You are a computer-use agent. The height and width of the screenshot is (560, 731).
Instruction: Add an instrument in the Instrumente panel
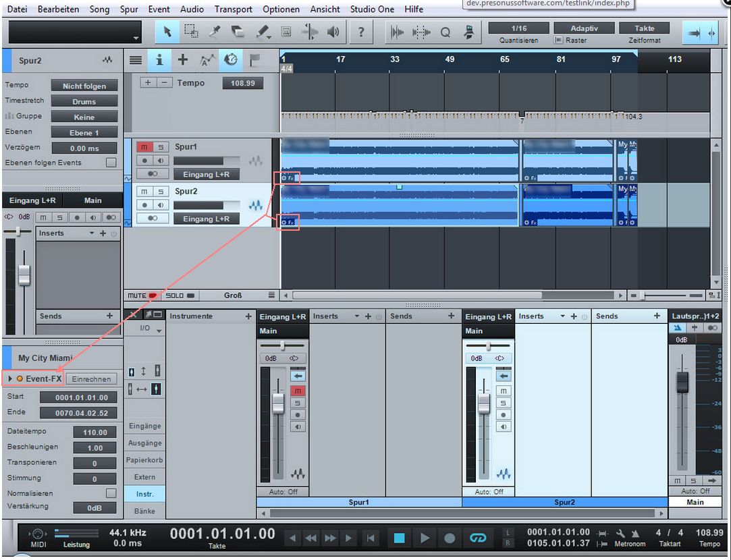click(x=248, y=316)
